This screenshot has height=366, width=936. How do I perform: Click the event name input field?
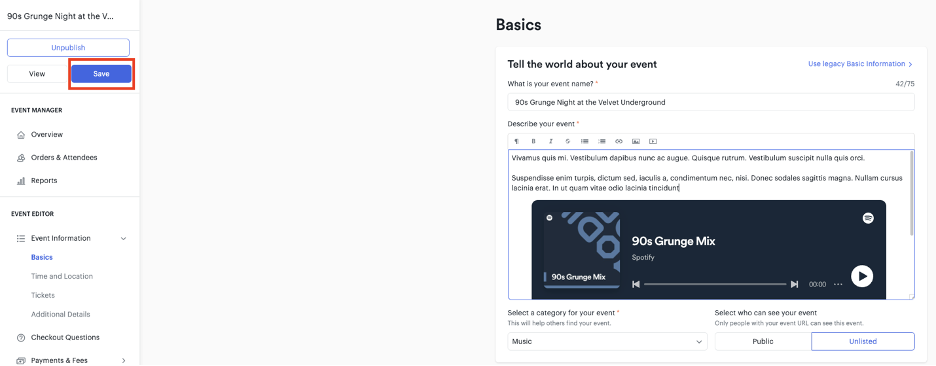tap(711, 102)
